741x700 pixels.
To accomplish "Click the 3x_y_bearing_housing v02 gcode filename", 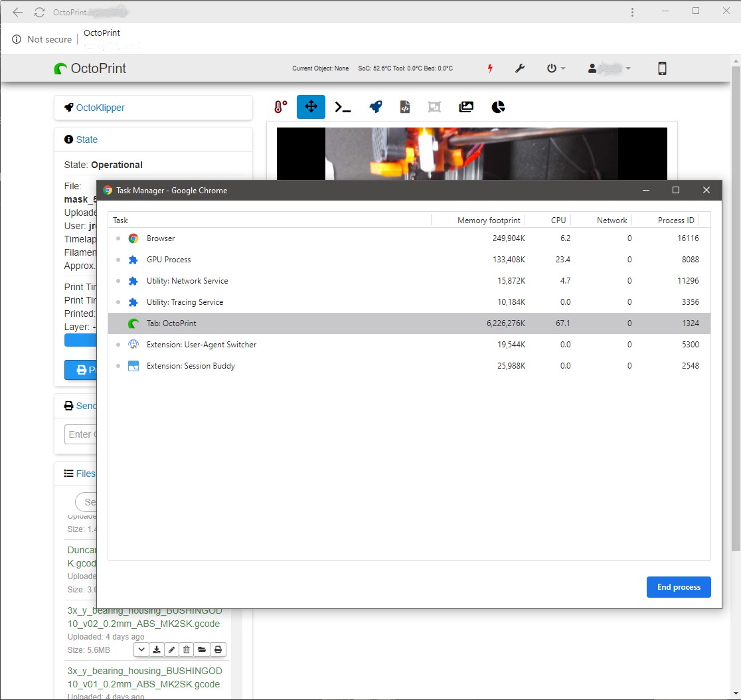I will pos(144,617).
